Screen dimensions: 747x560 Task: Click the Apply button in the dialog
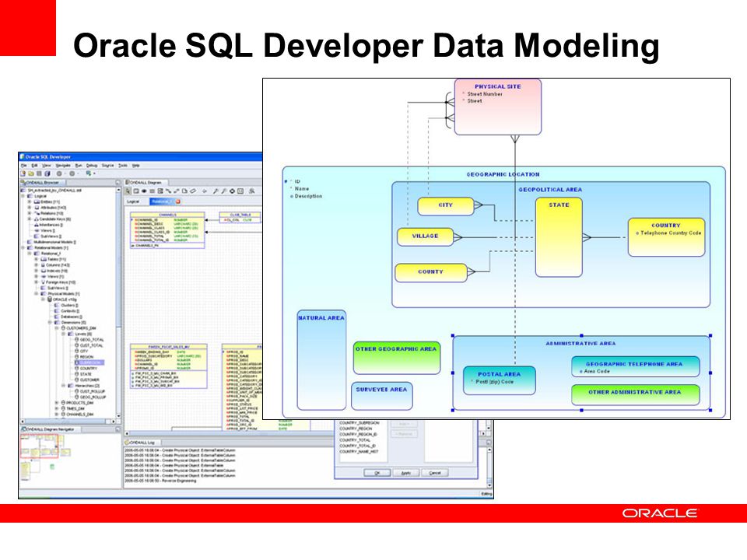[x=405, y=473]
